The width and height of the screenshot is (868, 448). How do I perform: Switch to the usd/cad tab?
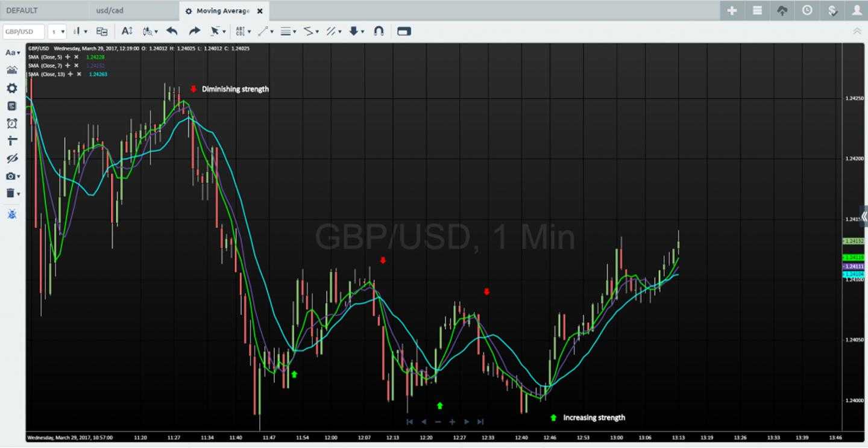110,11
